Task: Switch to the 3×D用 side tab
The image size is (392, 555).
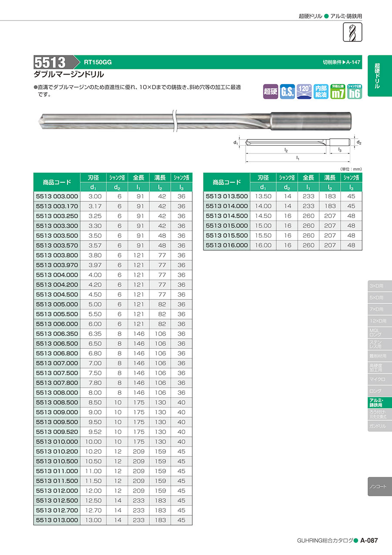Action: tap(378, 286)
